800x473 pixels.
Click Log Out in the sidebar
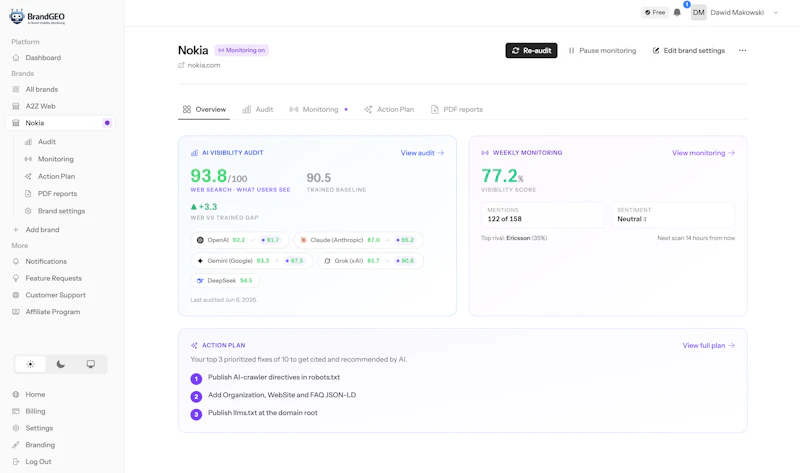click(38, 462)
